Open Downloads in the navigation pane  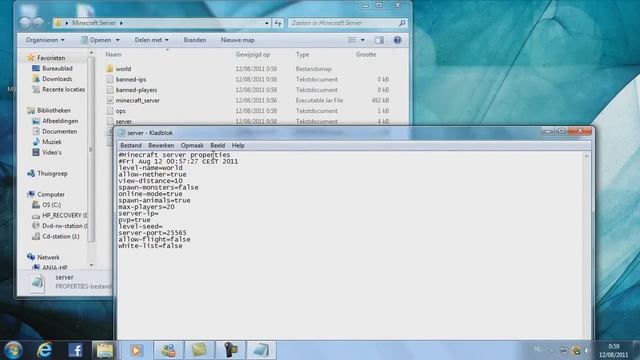[x=57, y=79]
